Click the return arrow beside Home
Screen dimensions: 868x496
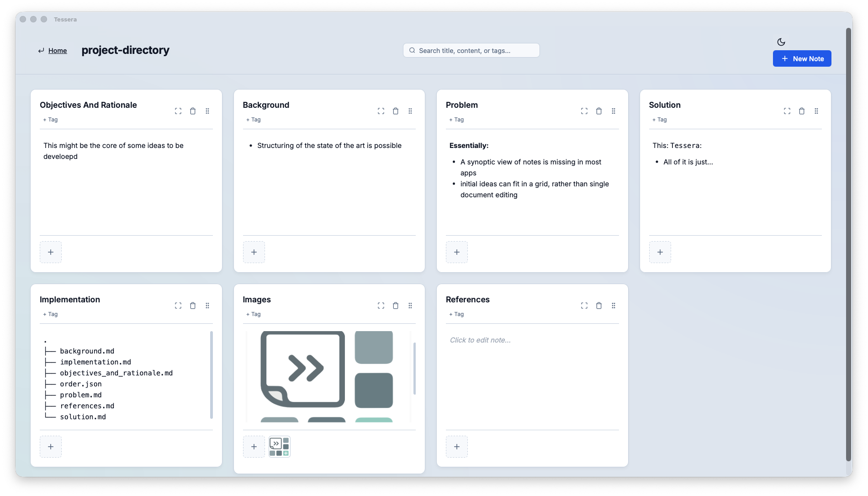41,51
